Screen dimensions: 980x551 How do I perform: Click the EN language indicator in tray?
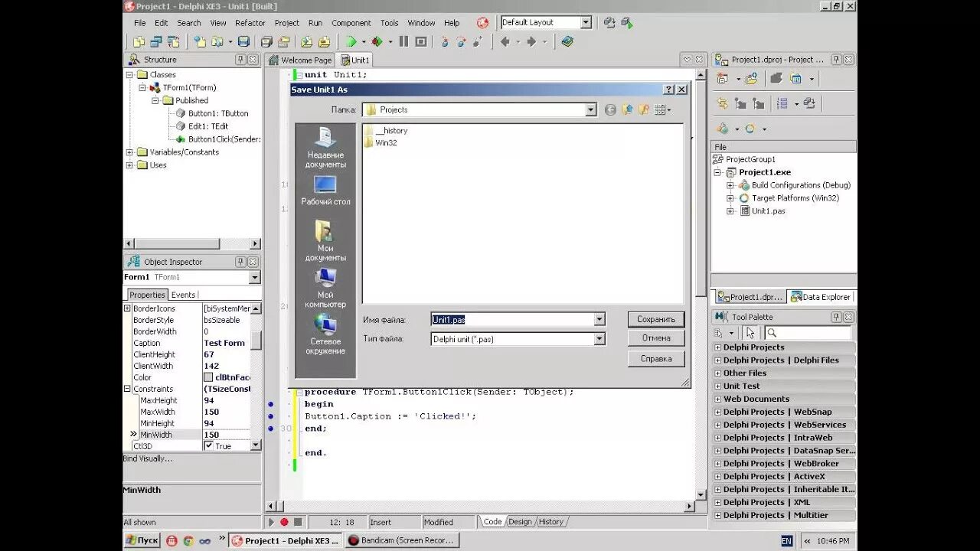[786, 541]
